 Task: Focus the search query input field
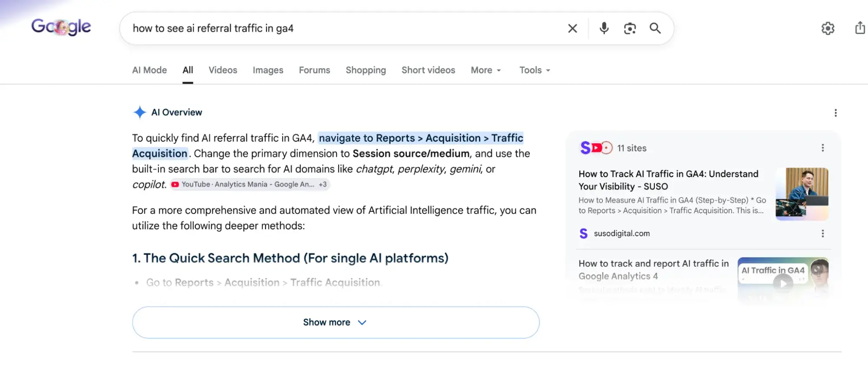[x=343, y=29]
